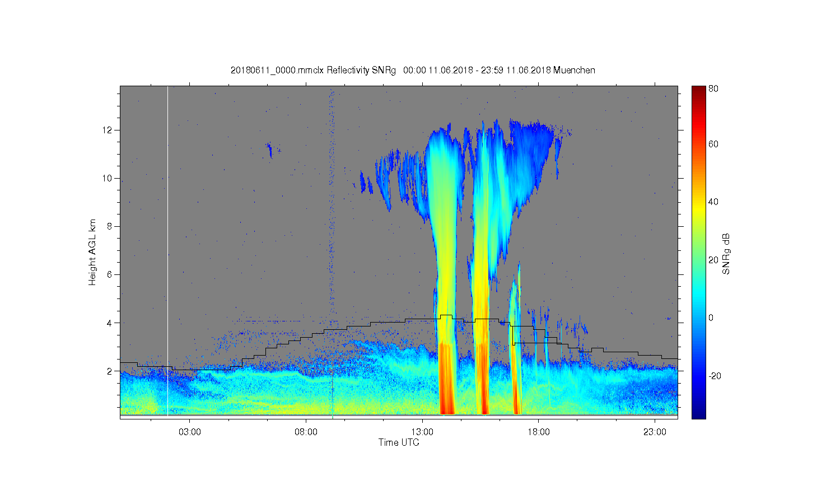Click the colorbar value 20

click(x=713, y=260)
